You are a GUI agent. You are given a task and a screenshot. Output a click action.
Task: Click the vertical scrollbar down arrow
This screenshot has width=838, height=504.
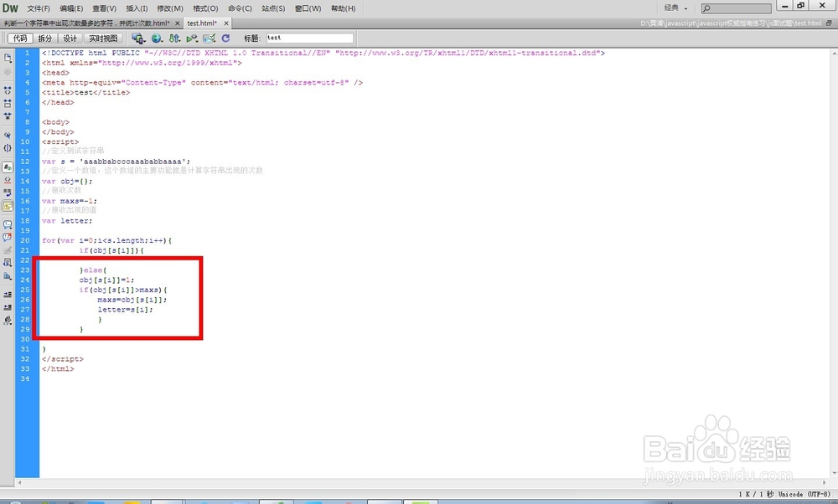click(834, 473)
